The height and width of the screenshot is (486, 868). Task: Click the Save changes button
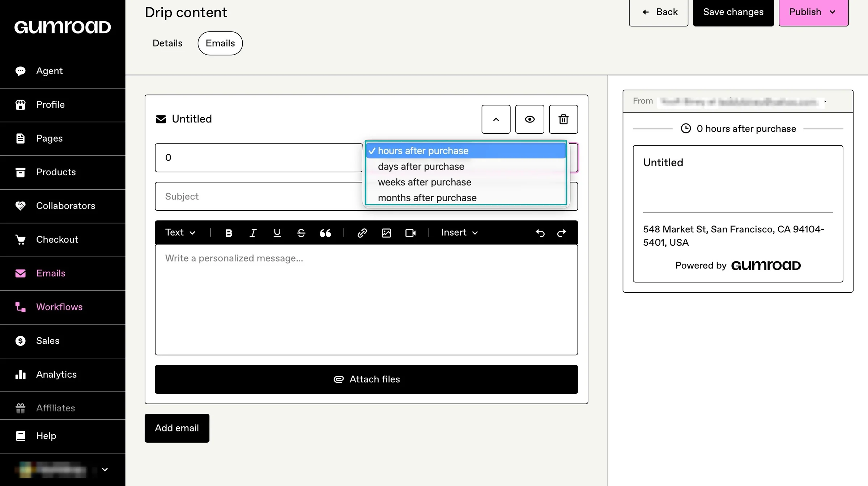[733, 12]
